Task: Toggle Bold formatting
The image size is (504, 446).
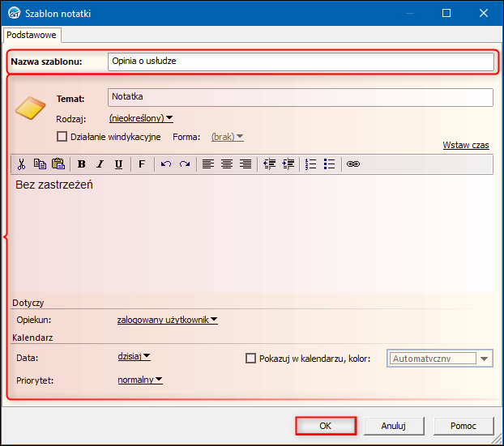Action: click(x=82, y=164)
